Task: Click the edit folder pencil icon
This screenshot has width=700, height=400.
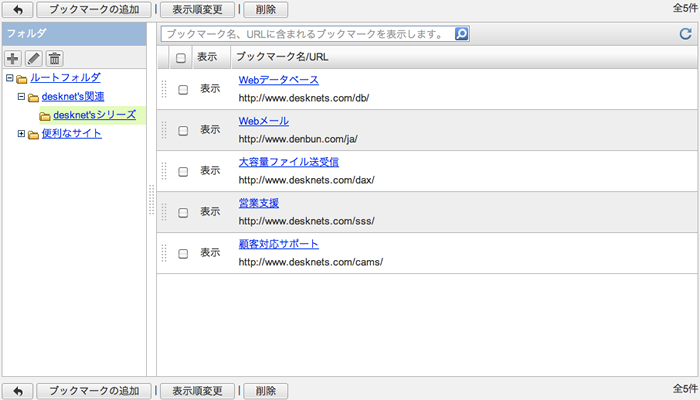Action: tap(34, 58)
